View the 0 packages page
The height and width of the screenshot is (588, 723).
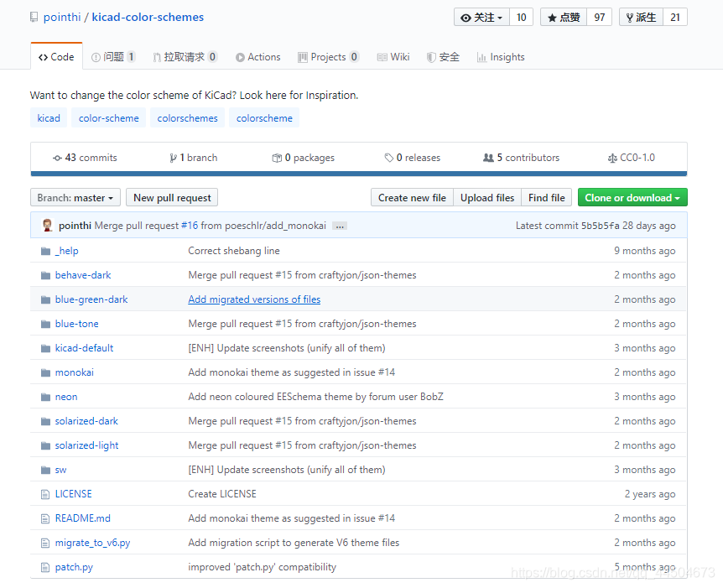click(303, 158)
